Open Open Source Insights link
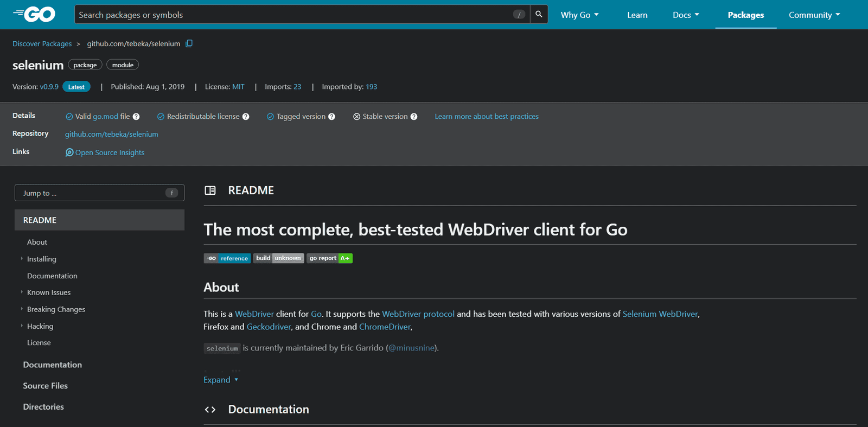868x427 pixels. pyautogui.click(x=110, y=152)
